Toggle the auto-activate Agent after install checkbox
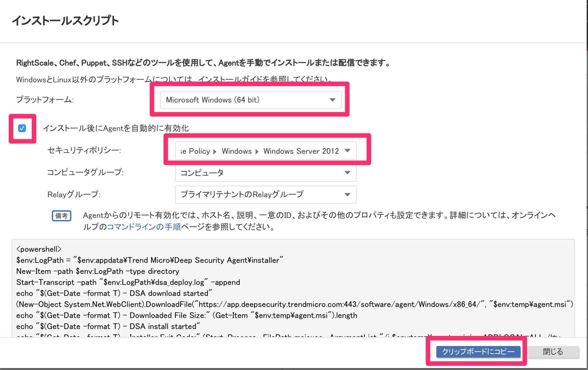The height and width of the screenshot is (370, 588). coord(22,128)
